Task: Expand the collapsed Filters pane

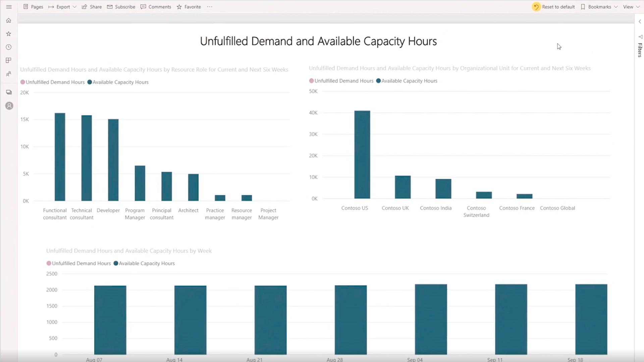Action: (640, 21)
